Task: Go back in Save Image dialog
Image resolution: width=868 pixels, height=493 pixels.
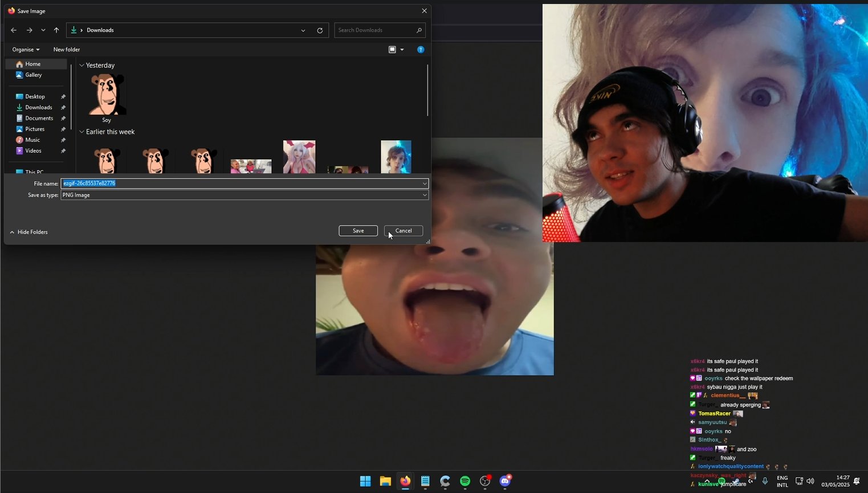Action: pos(14,30)
